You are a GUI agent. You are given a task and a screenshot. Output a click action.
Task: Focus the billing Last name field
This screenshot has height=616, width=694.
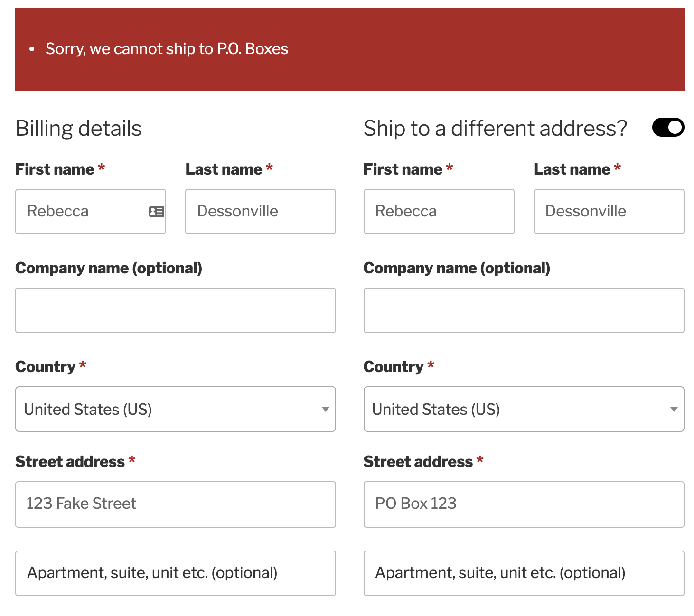[x=261, y=212]
